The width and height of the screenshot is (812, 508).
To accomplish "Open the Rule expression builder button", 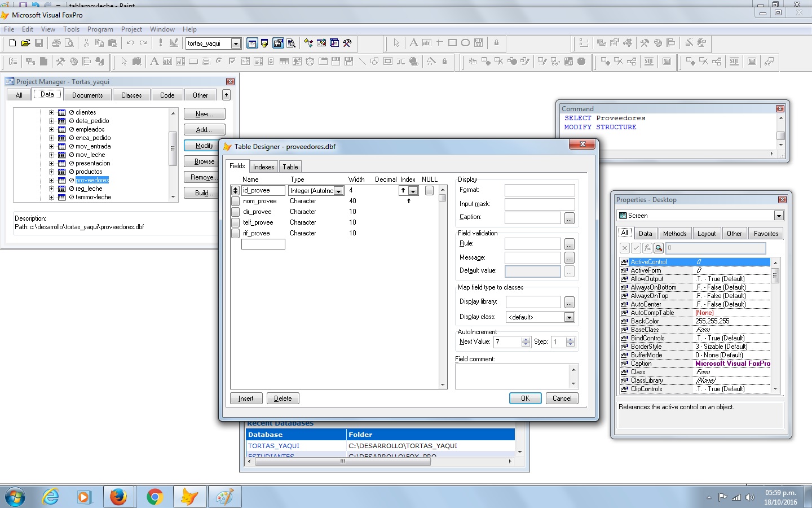I will [x=569, y=244].
